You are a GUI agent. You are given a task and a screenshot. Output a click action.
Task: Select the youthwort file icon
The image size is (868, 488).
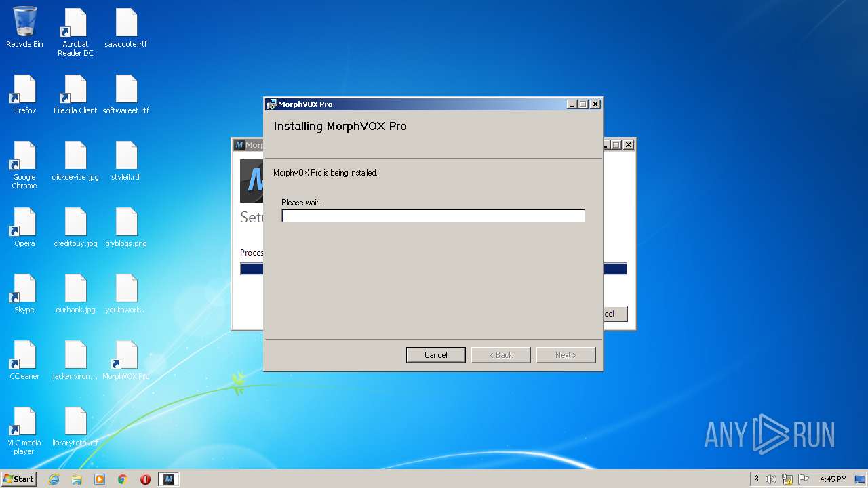[126, 293]
